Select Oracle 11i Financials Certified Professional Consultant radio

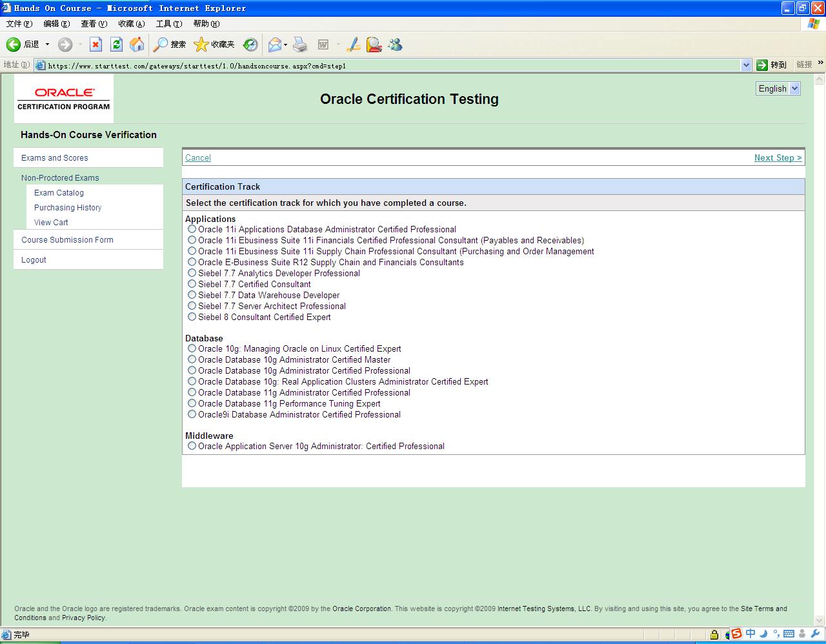tap(192, 240)
